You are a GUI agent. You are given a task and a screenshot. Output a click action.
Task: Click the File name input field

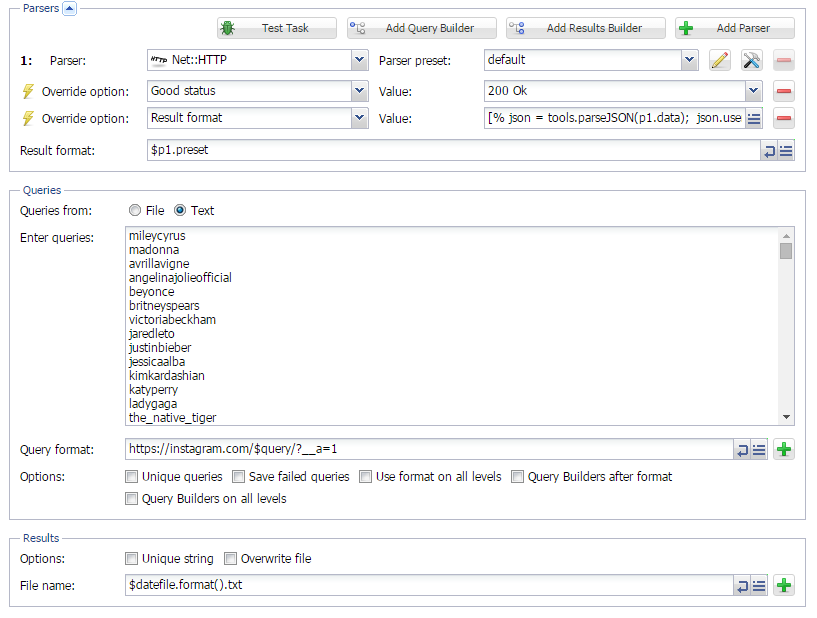click(429, 585)
